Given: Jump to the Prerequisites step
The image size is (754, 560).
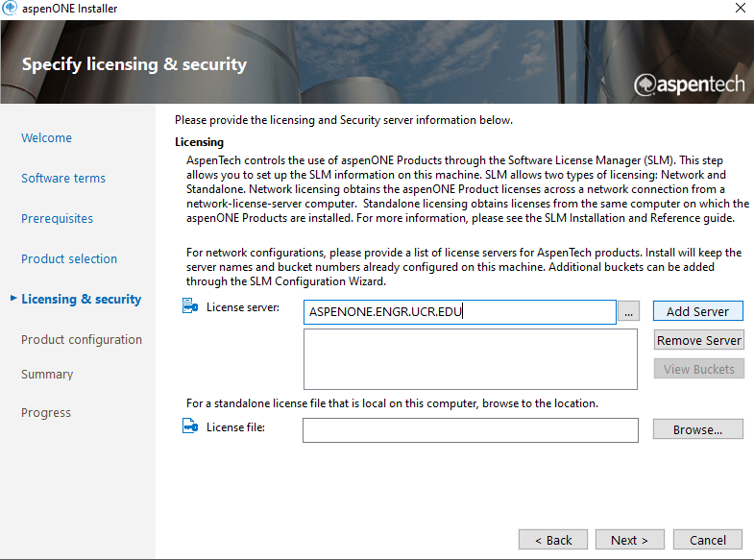Looking at the screenshot, I should pyautogui.click(x=58, y=219).
